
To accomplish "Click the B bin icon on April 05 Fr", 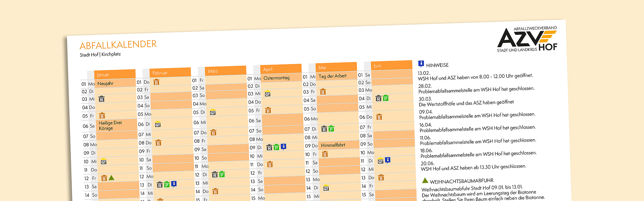I will pos(268,110).
